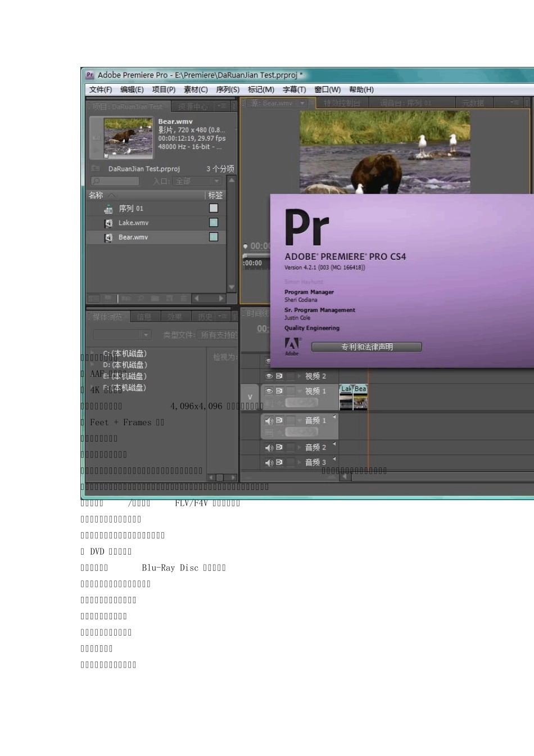This screenshot has height=756, width=534.
Task: Click the Bear.wmv preview thumbnail in project panel
Action: [x=129, y=137]
